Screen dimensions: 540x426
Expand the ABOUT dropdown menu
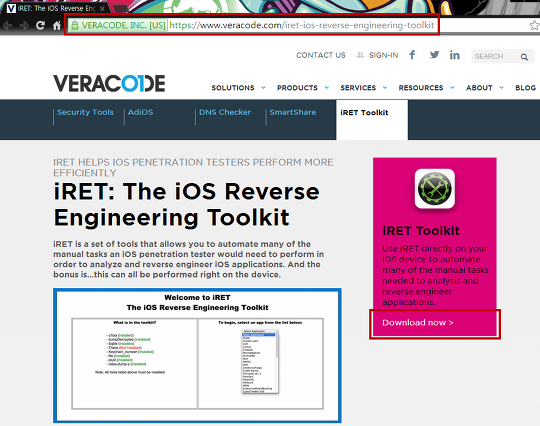point(485,88)
